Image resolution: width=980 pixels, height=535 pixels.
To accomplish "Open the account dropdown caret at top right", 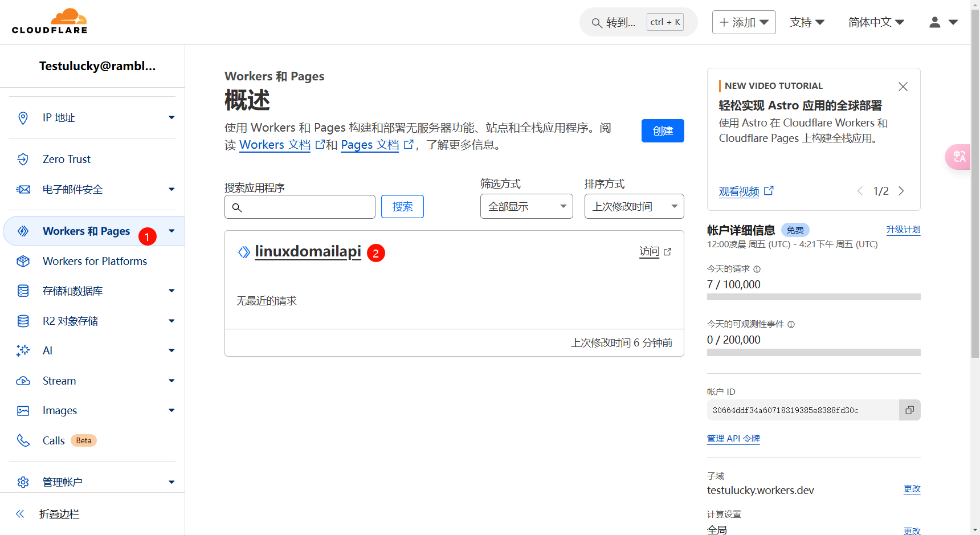I will [x=953, y=22].
